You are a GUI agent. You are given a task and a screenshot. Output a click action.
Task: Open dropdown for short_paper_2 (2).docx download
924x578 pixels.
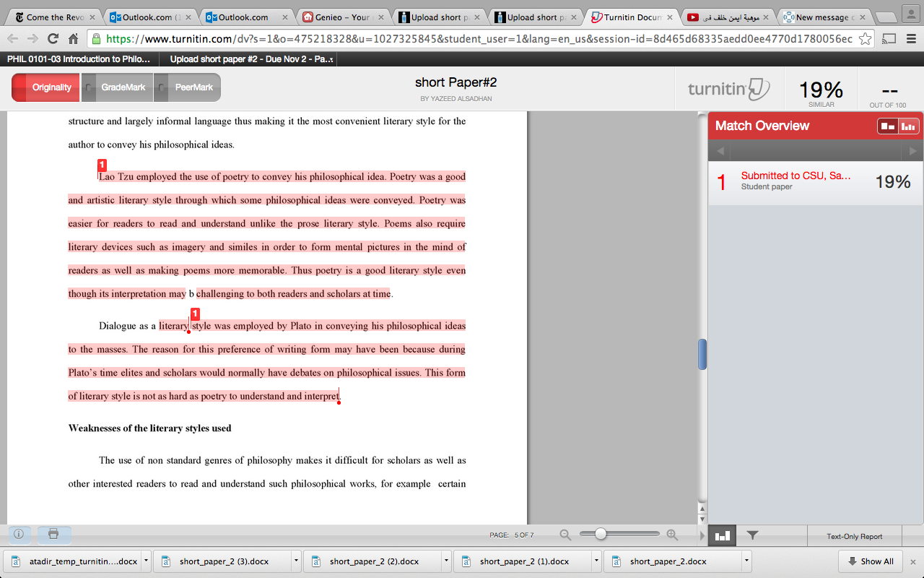pyautogui.click(x=446, y=561)
